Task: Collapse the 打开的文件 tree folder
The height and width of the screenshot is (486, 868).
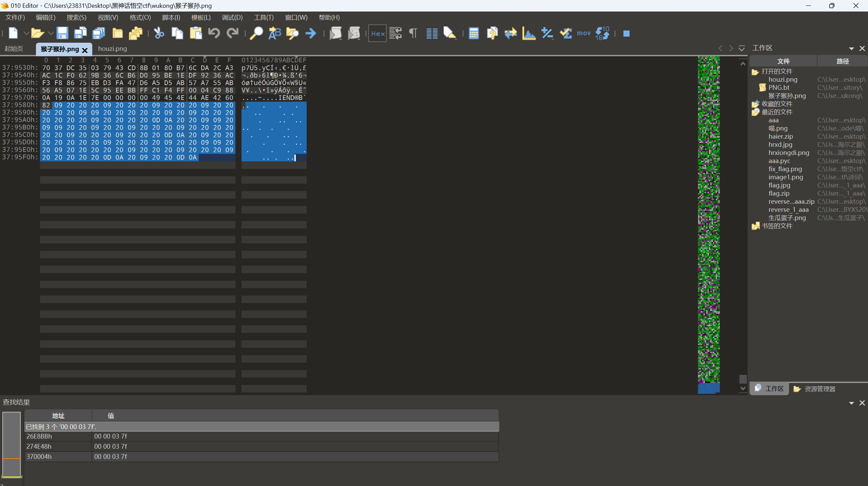Action: pyautogui.click(x=755, y=72)
